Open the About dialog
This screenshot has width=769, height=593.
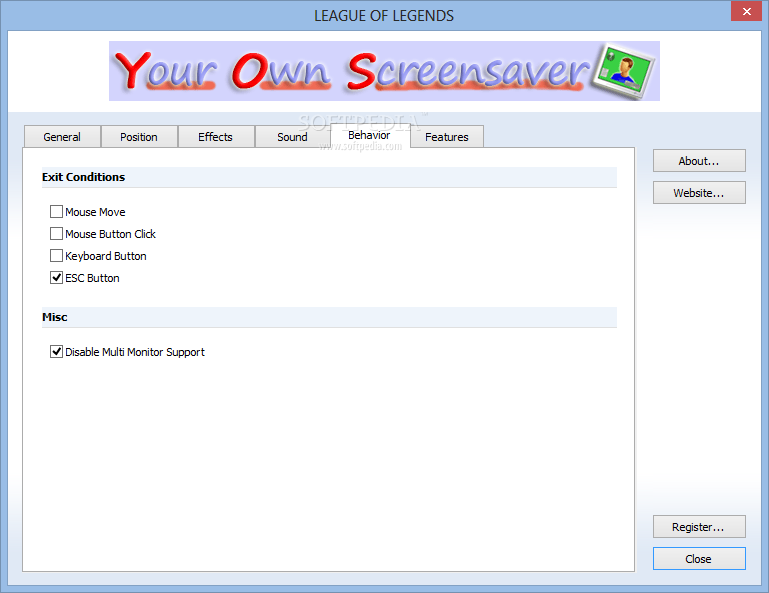[x=699, y=161]
